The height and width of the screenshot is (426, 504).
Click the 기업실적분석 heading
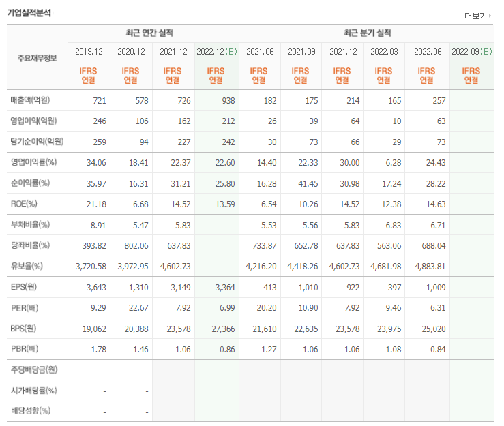pyautogui.click(x=29, y=13)
